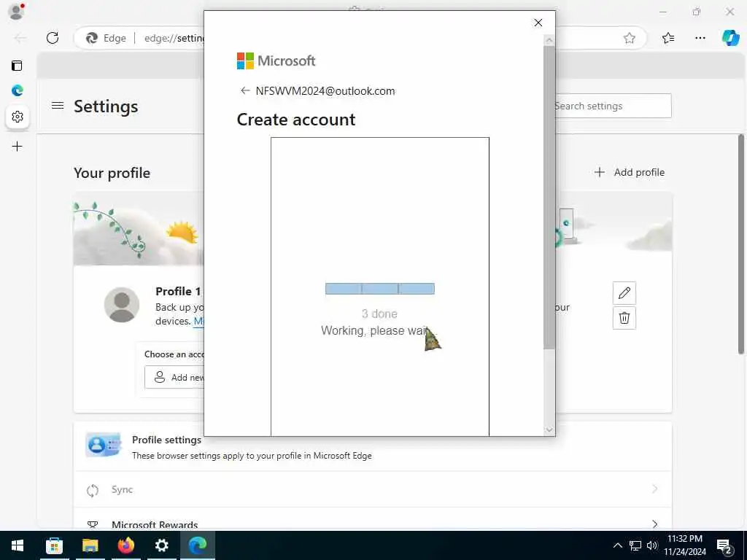Open a new tab with plus
747x560 pixels.
tap(18, 146)
